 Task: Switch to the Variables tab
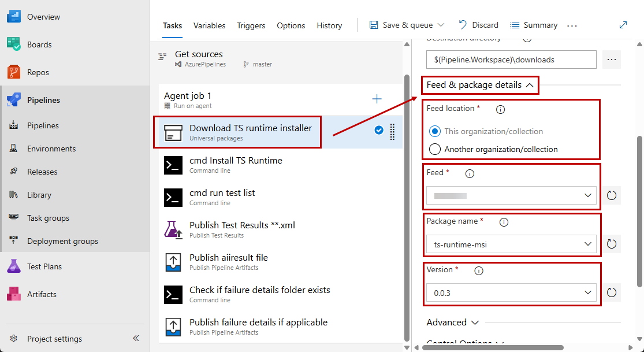(x=210, y=25)
